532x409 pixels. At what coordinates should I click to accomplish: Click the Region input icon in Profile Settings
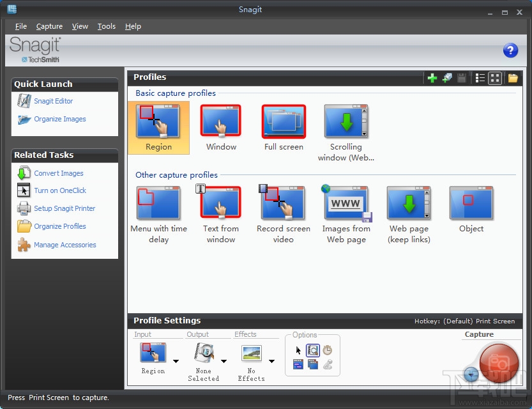(x=153, y=353)
